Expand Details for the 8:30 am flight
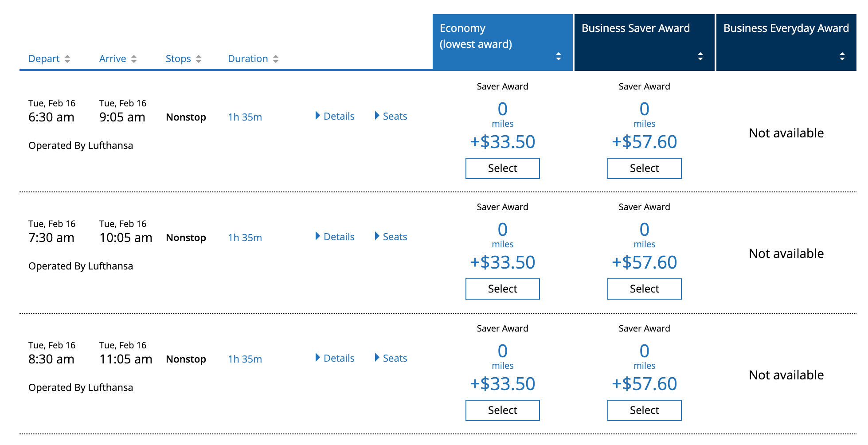Image resolution: width=868 pixels, height=445 pixels. (x=335, y=358)
